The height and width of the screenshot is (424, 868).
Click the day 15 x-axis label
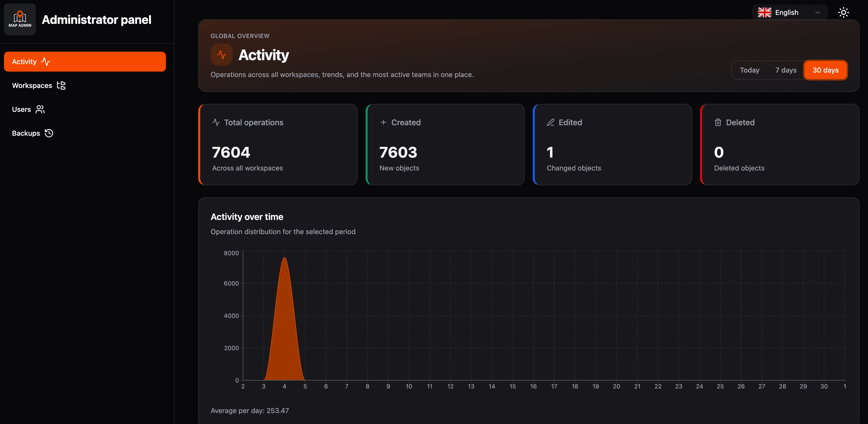click(x=513, y=386)
